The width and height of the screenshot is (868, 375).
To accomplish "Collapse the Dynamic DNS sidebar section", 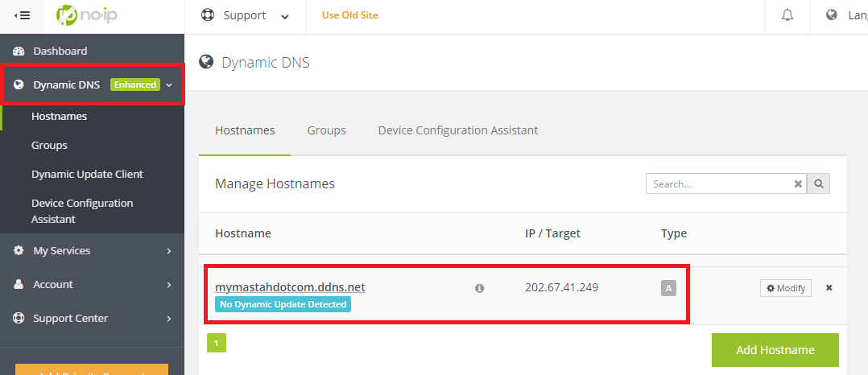I will click(169, 84).
